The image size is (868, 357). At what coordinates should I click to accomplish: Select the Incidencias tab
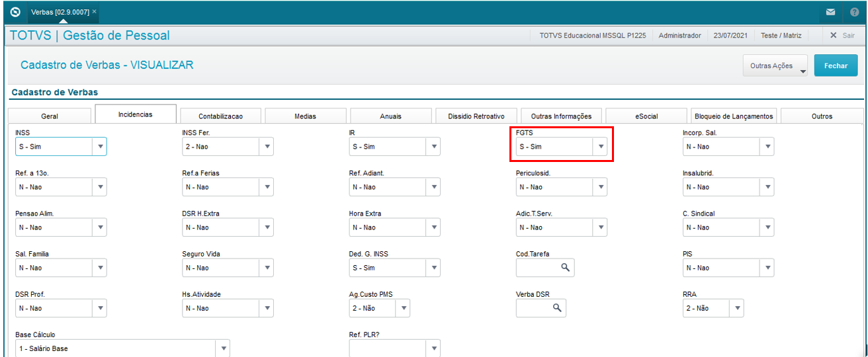(x=136, y=114)
